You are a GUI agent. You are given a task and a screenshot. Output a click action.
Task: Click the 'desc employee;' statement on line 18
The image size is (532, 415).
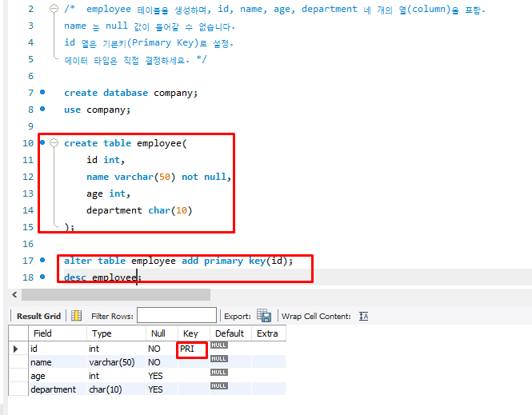pyautogui.click(x=103, y=277)
